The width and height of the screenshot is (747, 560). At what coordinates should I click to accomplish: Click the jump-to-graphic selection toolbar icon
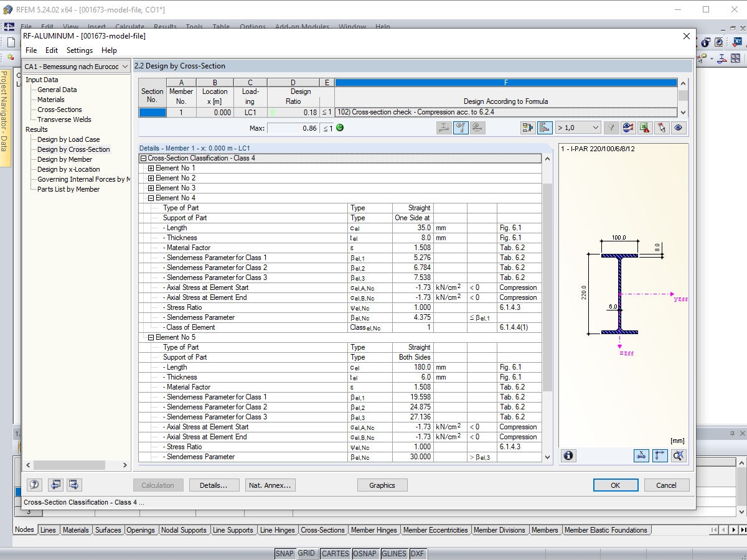coord(528,128)
